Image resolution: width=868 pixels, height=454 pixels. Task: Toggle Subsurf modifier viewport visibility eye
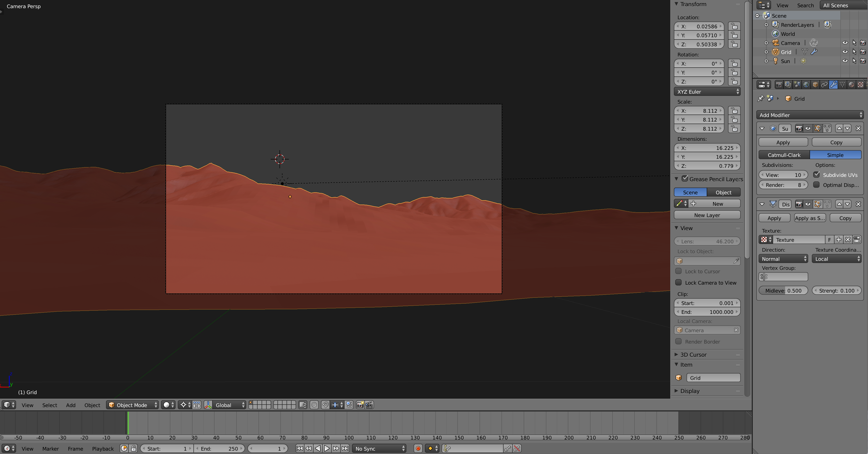pos(808,129)
